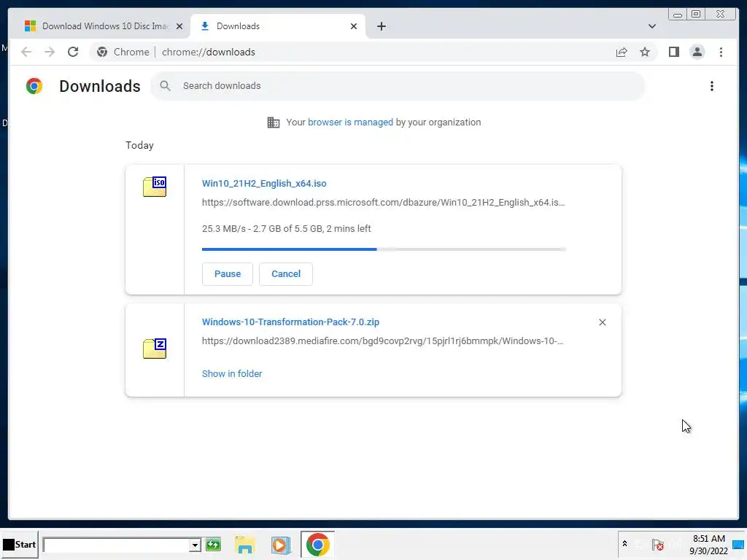
Task: Open a new tab
Action: tap(381, 26)
